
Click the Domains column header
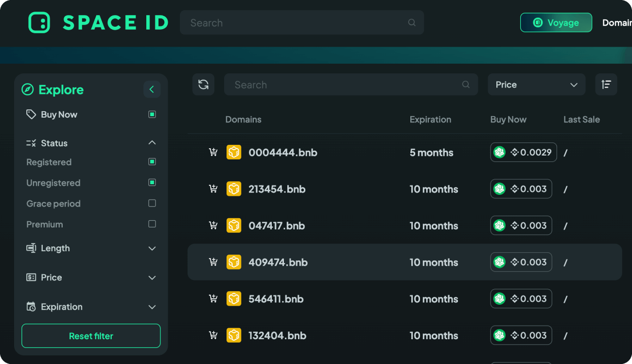243,120
